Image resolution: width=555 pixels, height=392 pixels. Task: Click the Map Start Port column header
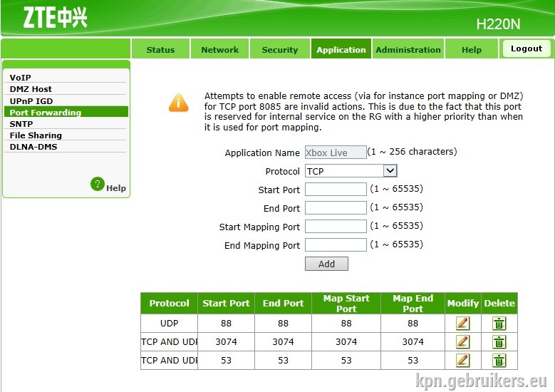(x=346, y=304)
